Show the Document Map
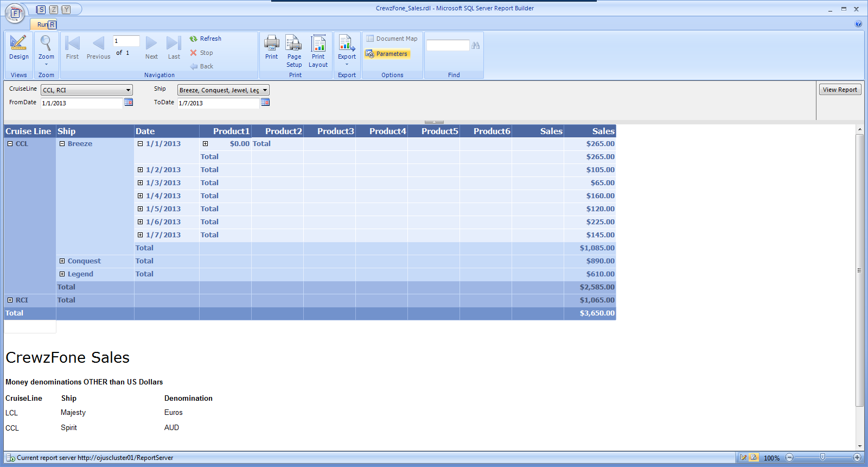 coord(392,39)
